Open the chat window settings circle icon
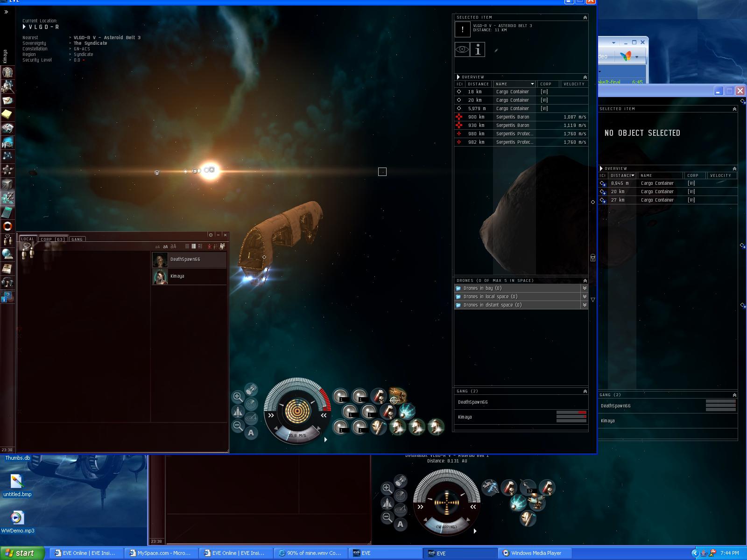 (x=211, y=235)
